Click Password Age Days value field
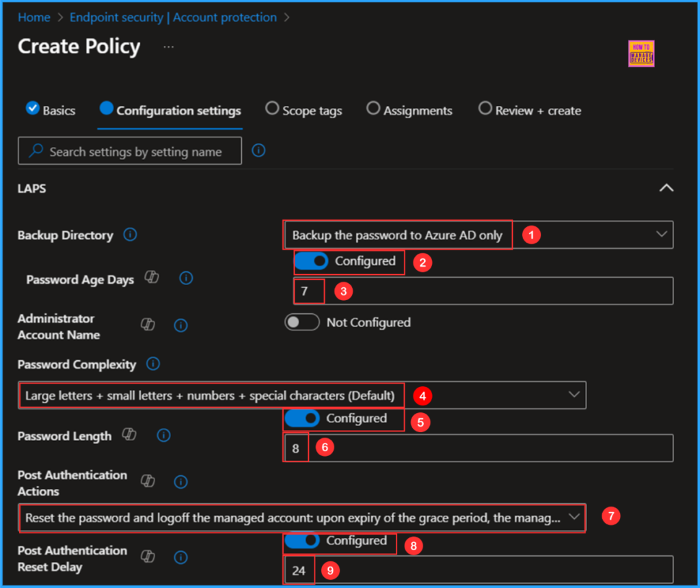 pos(483,291)
